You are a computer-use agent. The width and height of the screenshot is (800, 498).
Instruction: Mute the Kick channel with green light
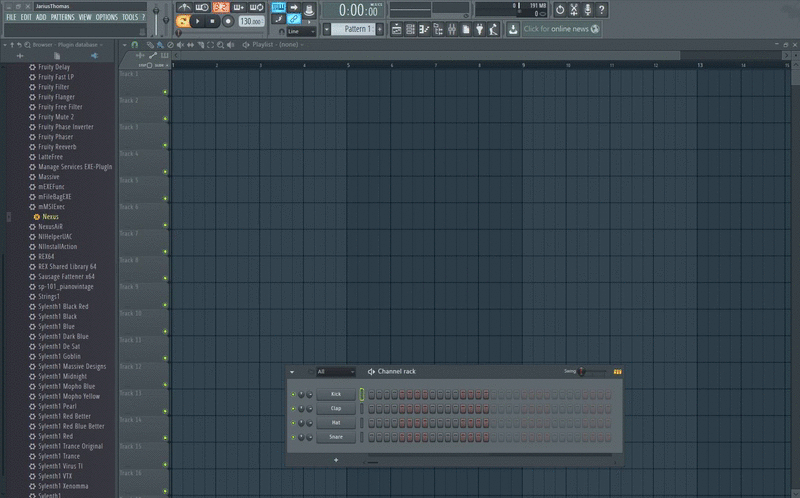pyautogui.click(x=293, y=394)
